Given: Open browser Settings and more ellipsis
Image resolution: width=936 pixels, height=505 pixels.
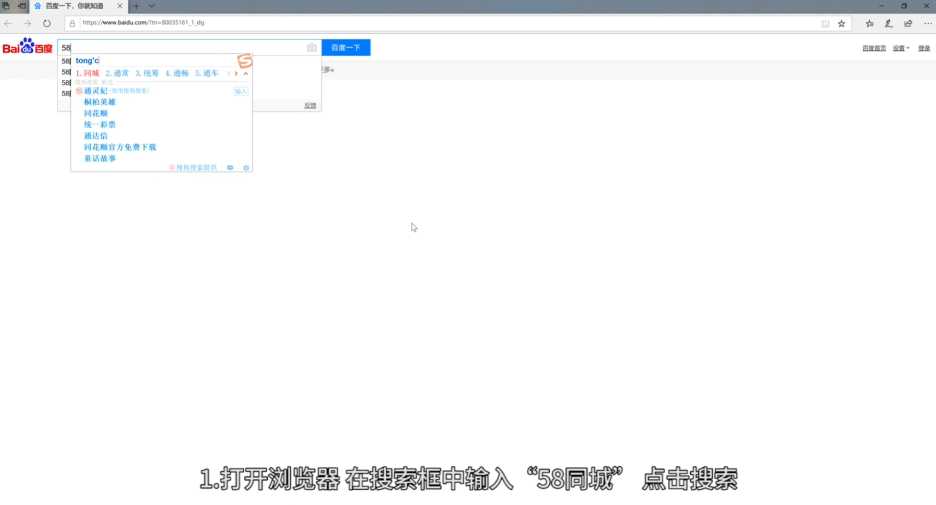Looking at the screenshot, I should point(927,23).
